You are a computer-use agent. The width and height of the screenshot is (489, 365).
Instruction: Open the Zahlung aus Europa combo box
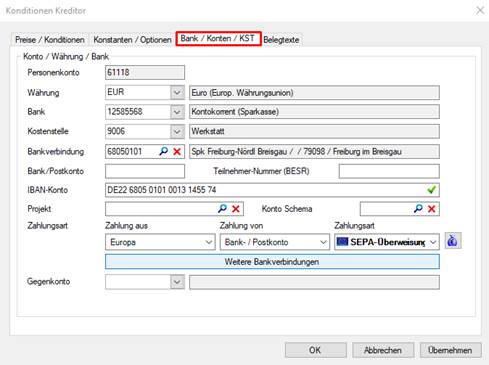[160, 242]
